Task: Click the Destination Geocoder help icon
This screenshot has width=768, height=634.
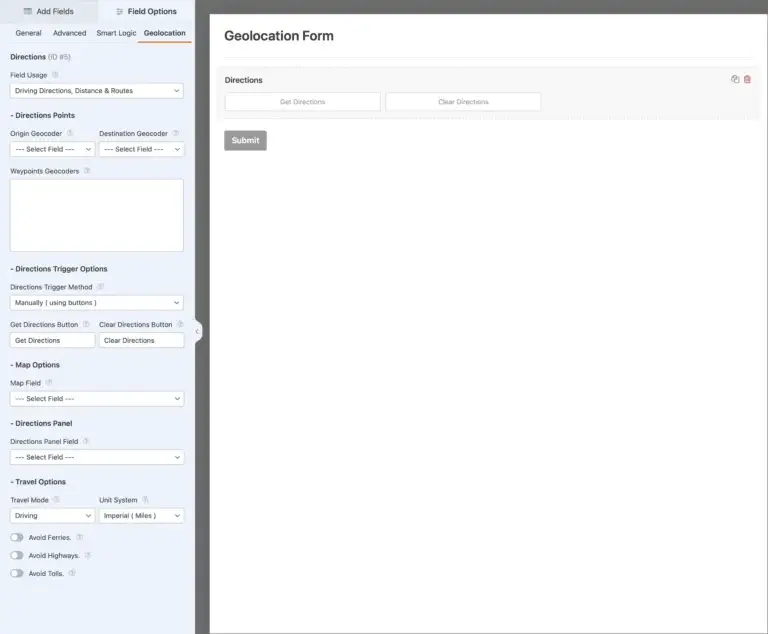Action: point(176,133)
